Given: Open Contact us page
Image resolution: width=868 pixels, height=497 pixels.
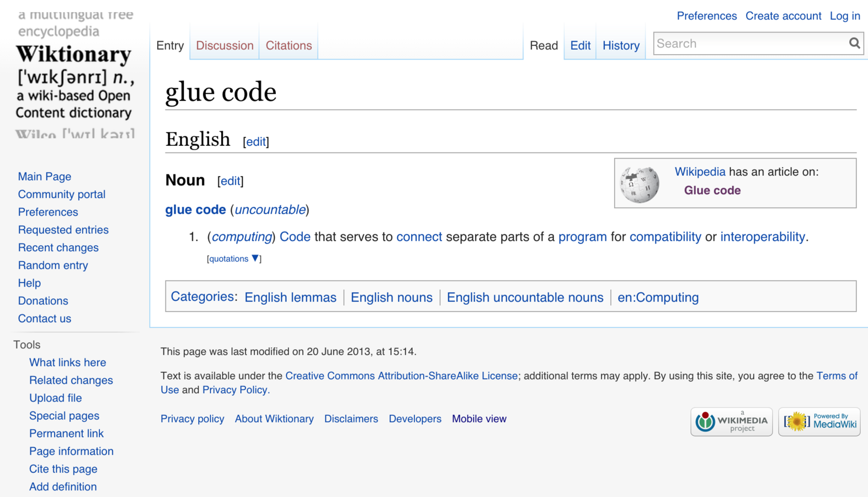Looking at the screenshot, I should pos(45,319).
